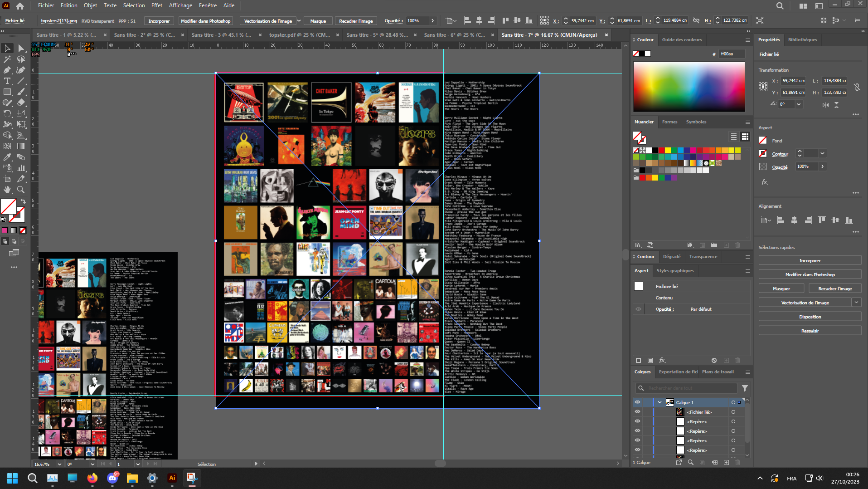
Task: Activate the Hand tool
Action: (x=7, y=190)
